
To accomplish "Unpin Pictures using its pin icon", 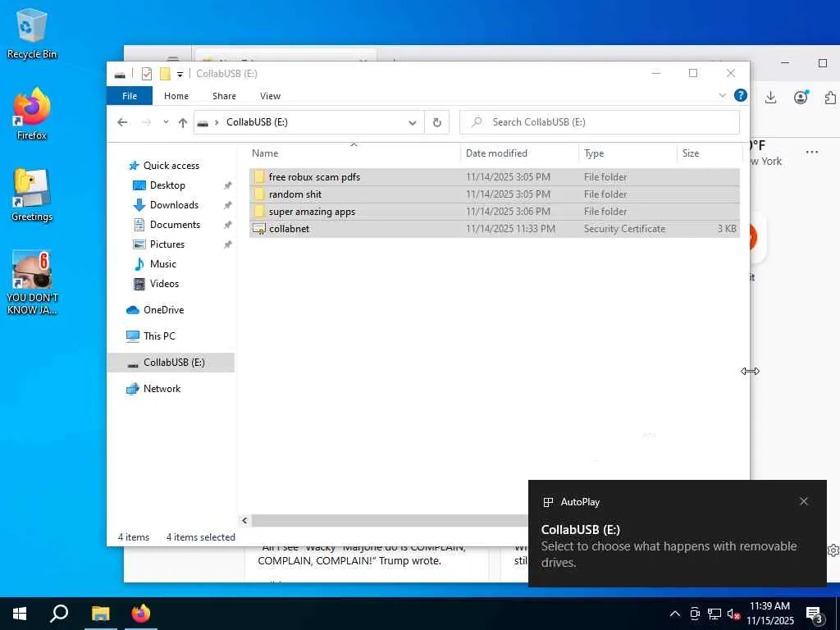I will pyautogui.click(x=228, y=244).
